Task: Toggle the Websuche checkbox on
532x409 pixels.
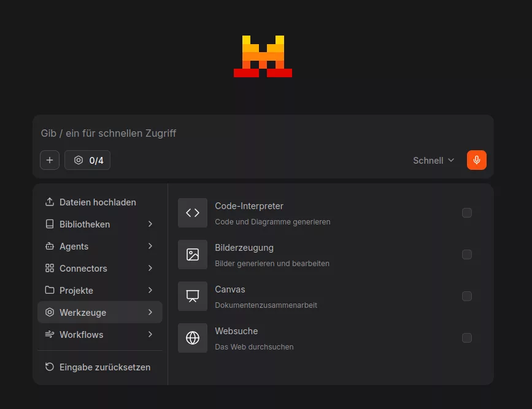Action: 467,338
